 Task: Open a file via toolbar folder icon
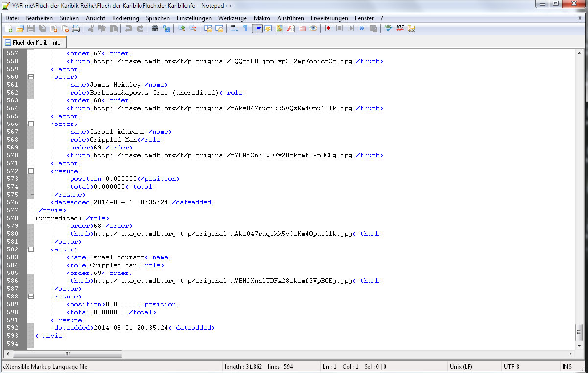click(x=20, y=29)
